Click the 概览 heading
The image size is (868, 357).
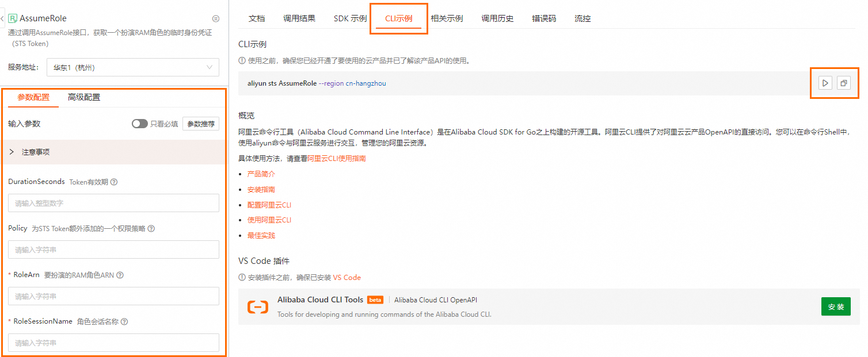pos(246,116)
